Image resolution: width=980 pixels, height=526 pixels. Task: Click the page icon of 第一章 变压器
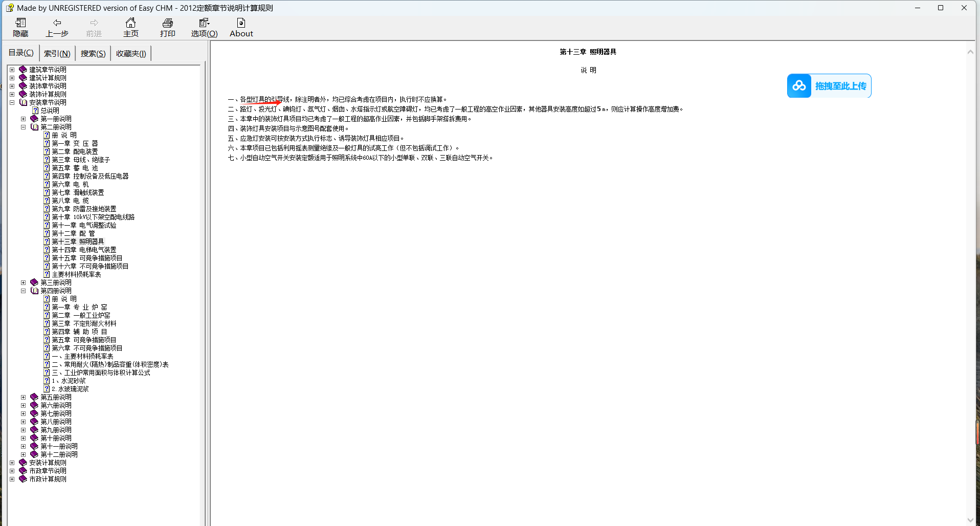[47, 143]
